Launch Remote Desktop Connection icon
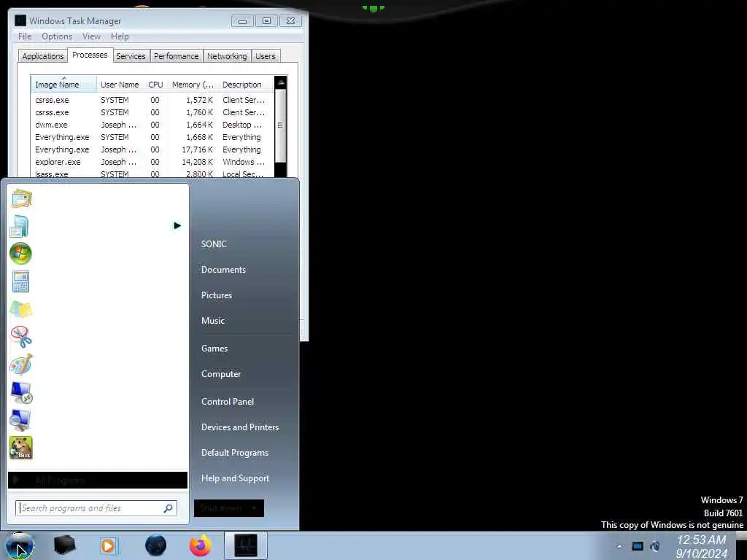Viewport: 747px width, 560px height. click(x=21, y=393)
